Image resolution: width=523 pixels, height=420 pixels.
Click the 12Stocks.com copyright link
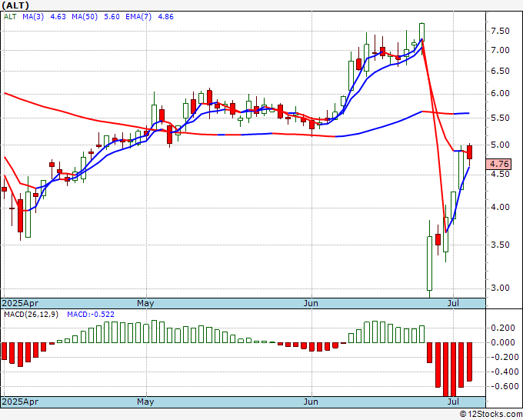coord(491,415)
